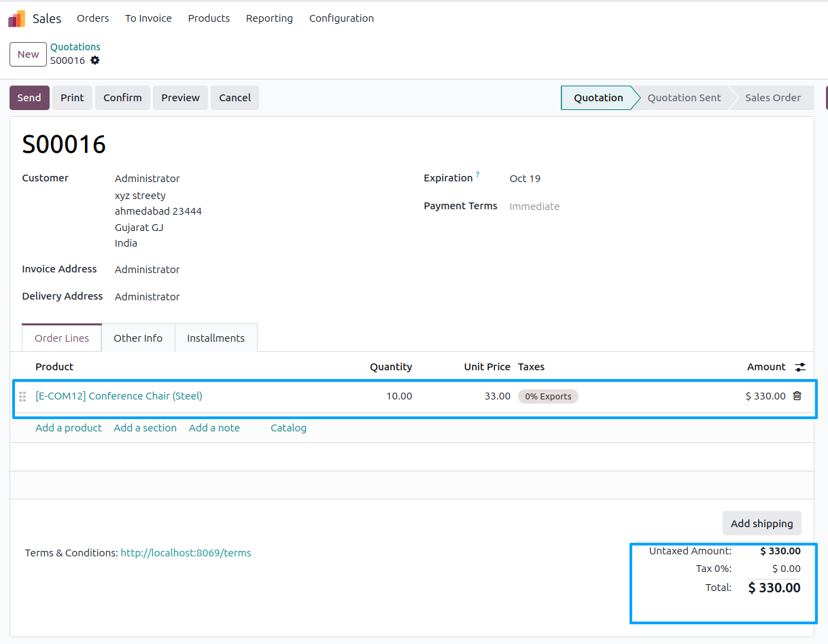Open the Terms & Conditions link
828x644 pixels.
point(186,553)
